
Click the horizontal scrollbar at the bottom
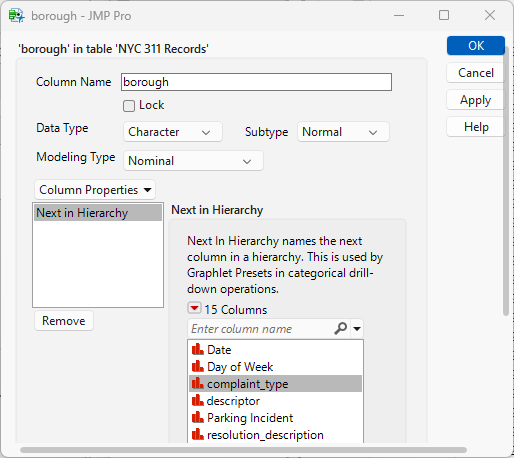[x=243, y=450]
